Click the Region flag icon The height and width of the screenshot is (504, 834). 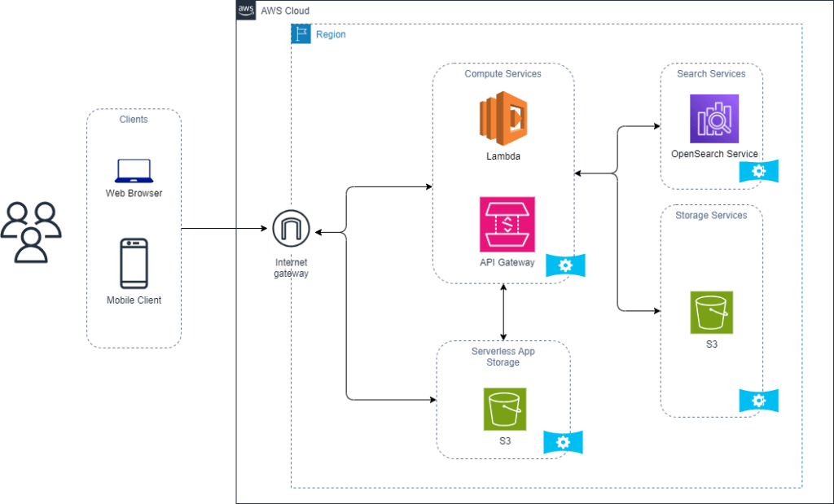point(301,34)
